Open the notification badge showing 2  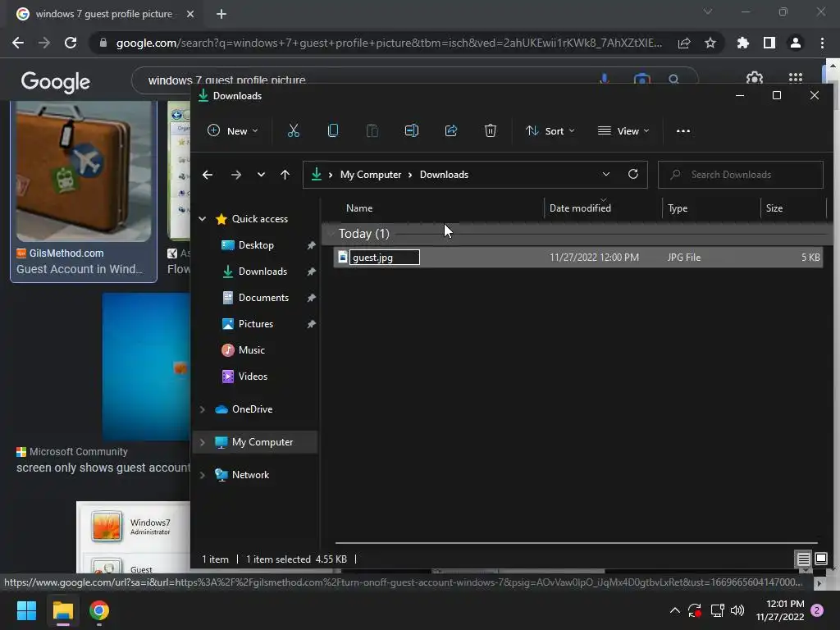pyautogui.click(x=817, y=610)
